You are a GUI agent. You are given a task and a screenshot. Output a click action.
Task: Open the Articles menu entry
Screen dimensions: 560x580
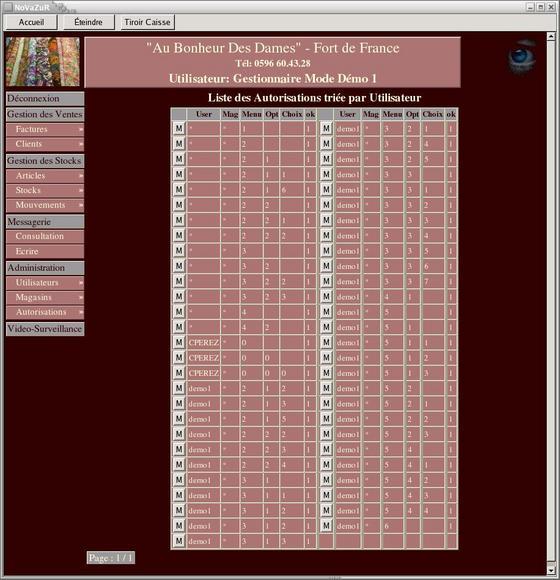pyautogui.click(x=45, y=176)
